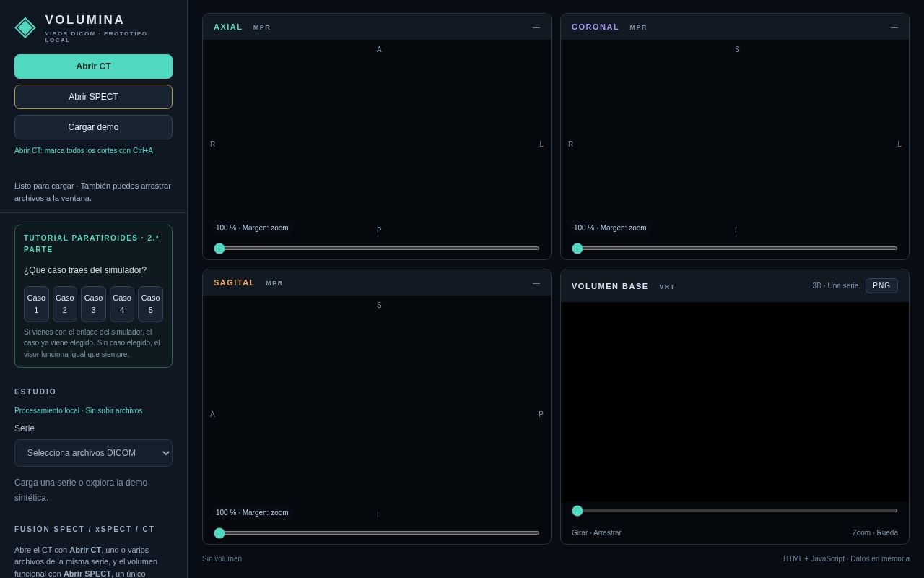This screenshot has height=578, width=924.
Task: Open the Serie DICOM dropdown
Action: pos(93,453)
